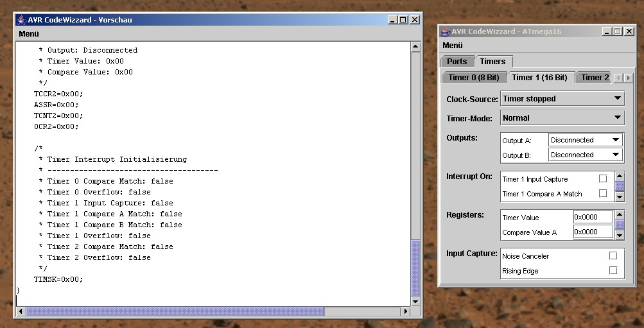Click the 'Timer 0 Overflow: false' line
644x328 pixels.
click(x=94, y=192)
